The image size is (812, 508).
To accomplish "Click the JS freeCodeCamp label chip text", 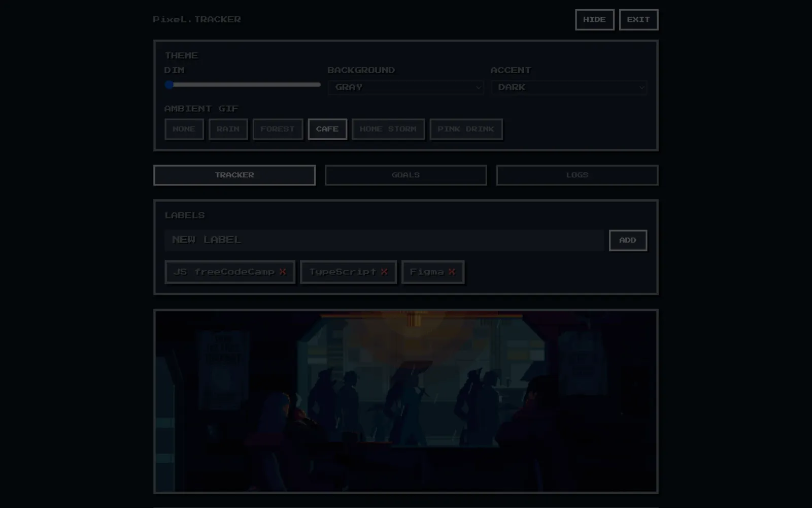I will [224, 272].
